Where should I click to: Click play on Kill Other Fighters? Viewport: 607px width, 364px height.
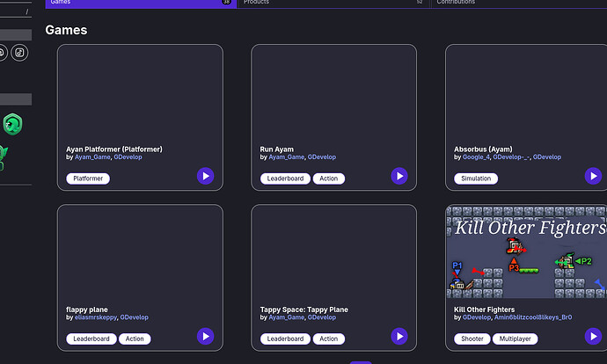pos(593,336)
